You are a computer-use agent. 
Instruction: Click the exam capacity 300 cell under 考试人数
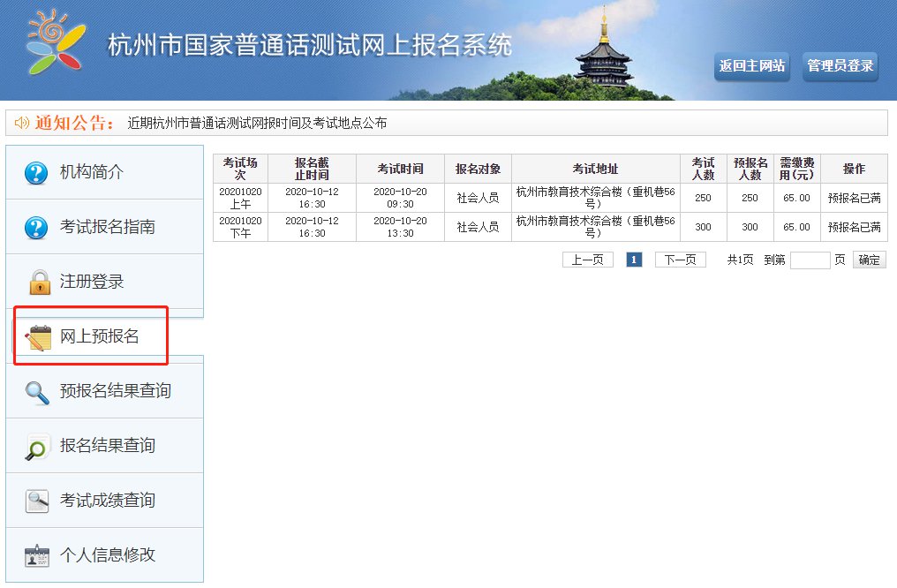[703, 227]
